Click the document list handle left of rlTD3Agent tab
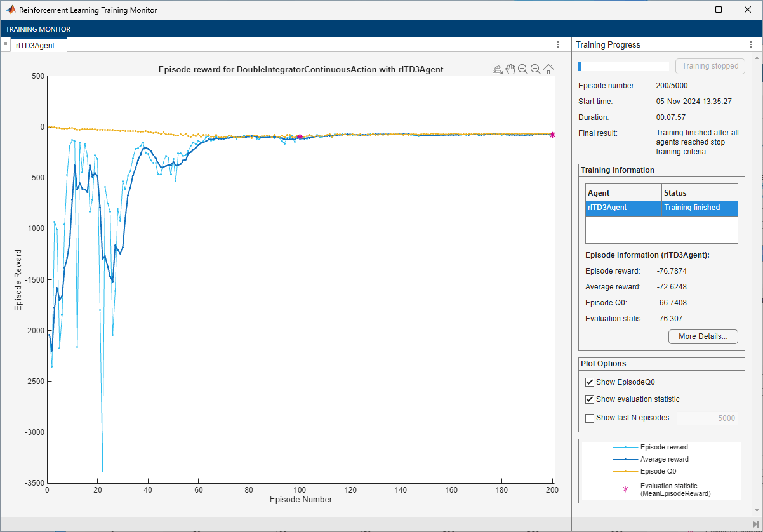763x532 pixels. coord(5,44)
